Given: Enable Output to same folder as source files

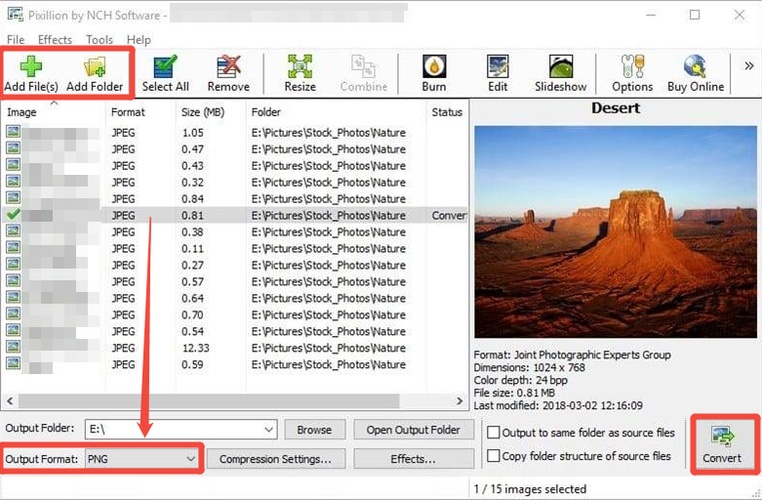Looking at the screenshot, I should 493,432.
